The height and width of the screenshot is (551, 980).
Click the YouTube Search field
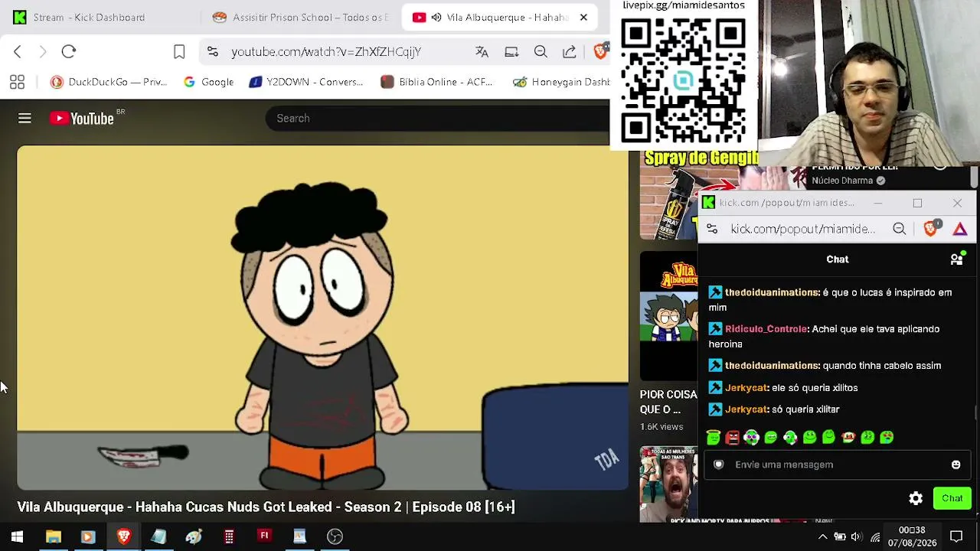coord(436,118)
